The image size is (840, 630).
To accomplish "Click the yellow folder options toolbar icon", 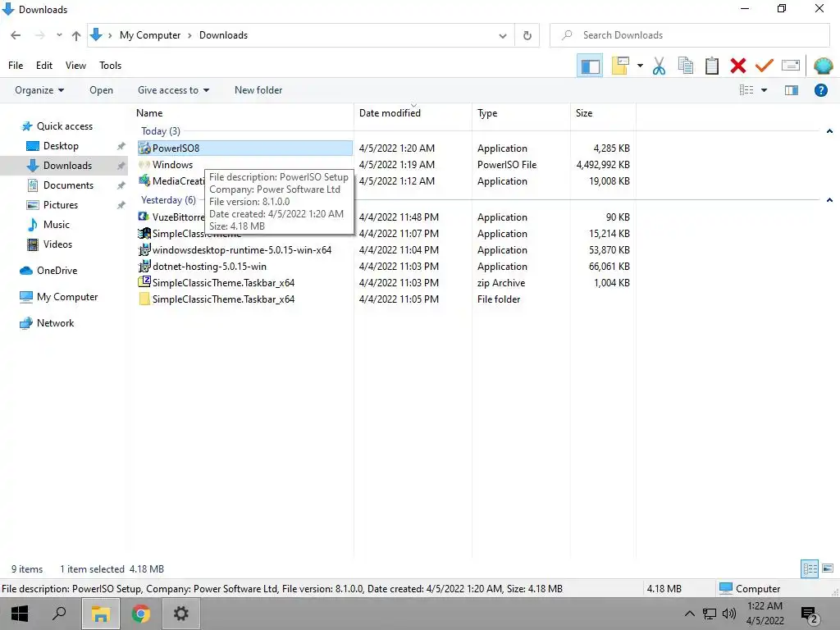I will coord(620,66).
